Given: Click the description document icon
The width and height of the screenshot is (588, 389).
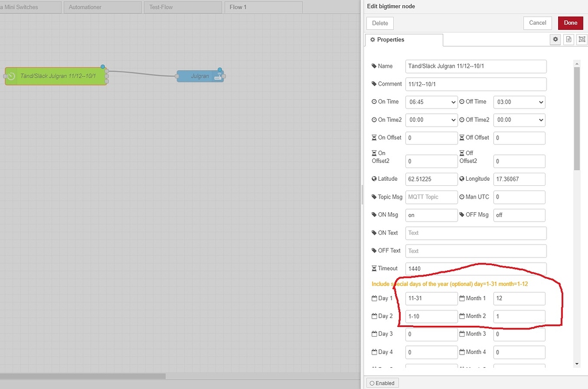Looking at the screenshot, I should [568, 39].
